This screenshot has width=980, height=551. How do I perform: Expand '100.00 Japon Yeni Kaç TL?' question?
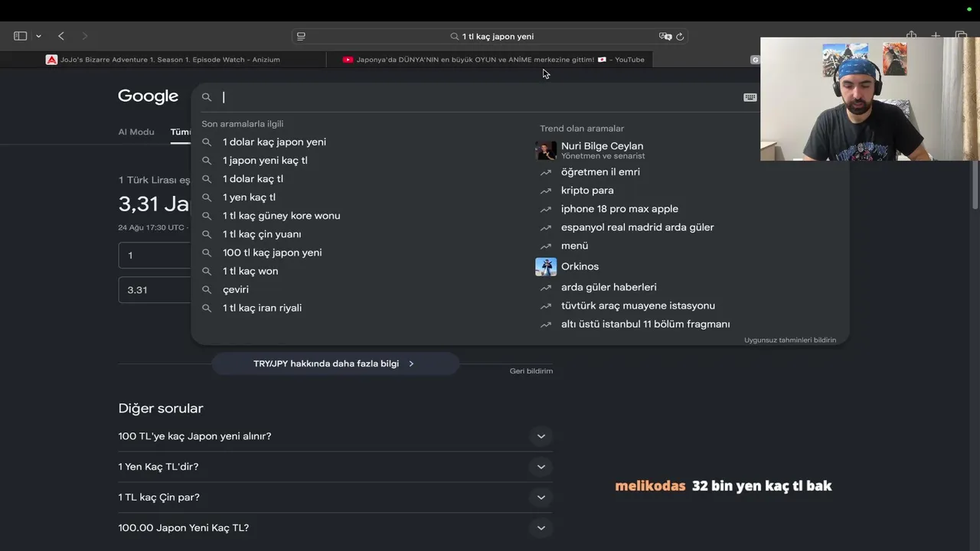point(335,528)
